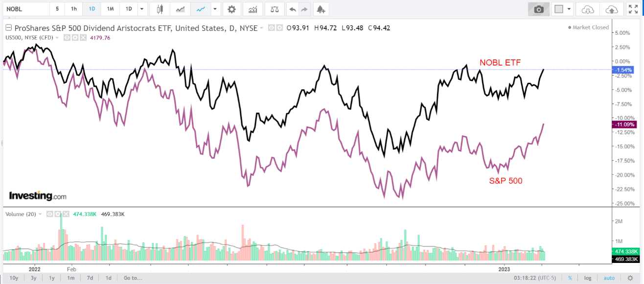Expand Volume (20) dropdown arrow
644x284 pixels.
(40, 214)
